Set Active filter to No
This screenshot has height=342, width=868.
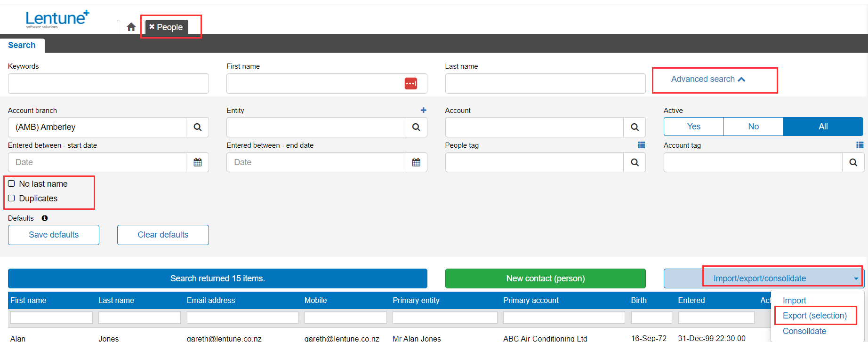pos(753,127)
